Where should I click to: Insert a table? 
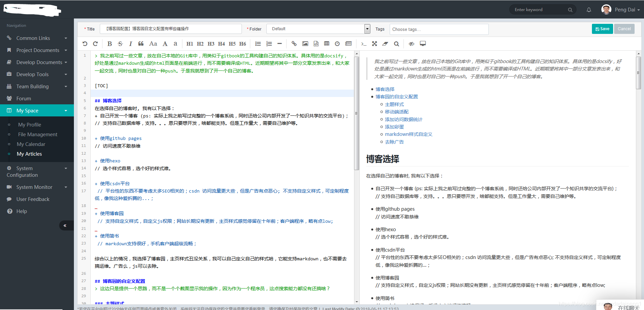point(326,44)
